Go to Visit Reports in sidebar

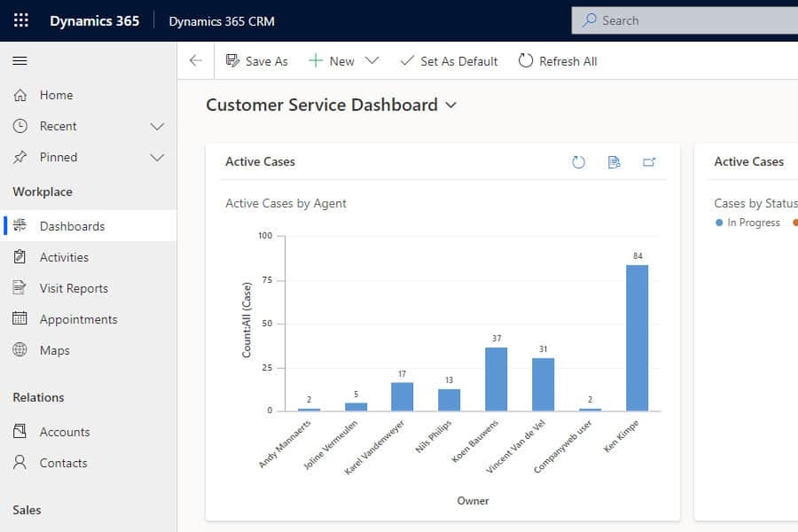pos(74,288)
